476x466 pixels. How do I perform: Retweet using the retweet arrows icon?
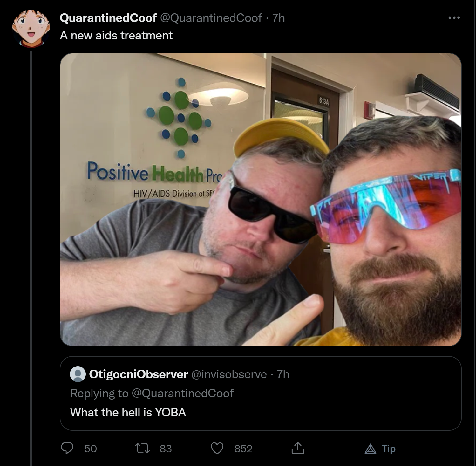pos(142,449)
